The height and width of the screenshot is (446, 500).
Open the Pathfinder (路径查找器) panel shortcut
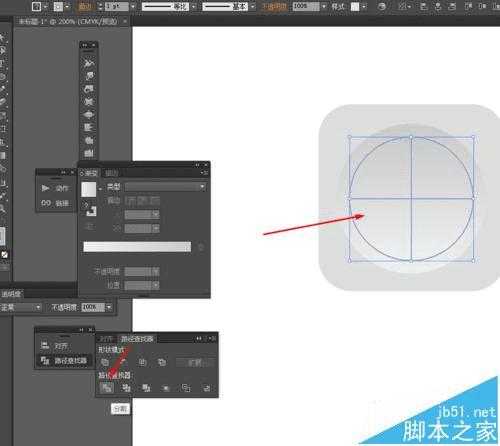64,361
